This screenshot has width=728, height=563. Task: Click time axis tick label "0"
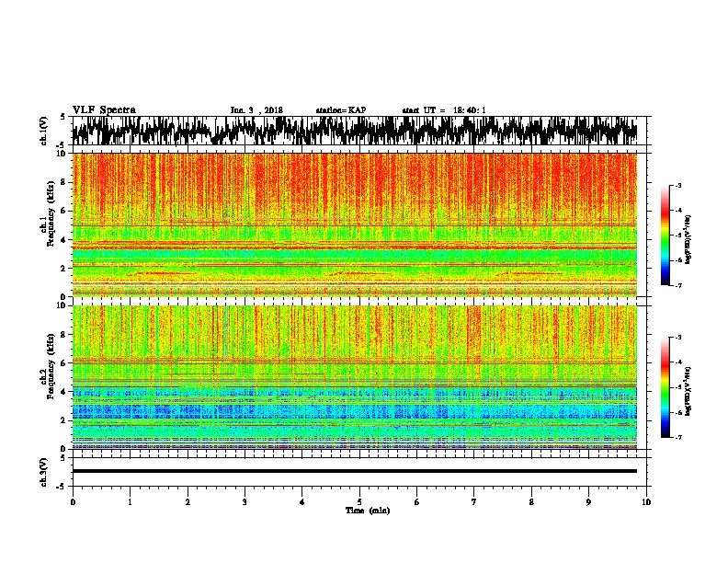pos(73,502)
